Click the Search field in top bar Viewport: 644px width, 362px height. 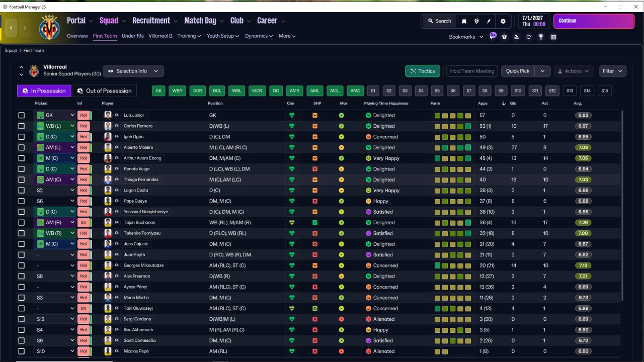(x=439, y=21)
